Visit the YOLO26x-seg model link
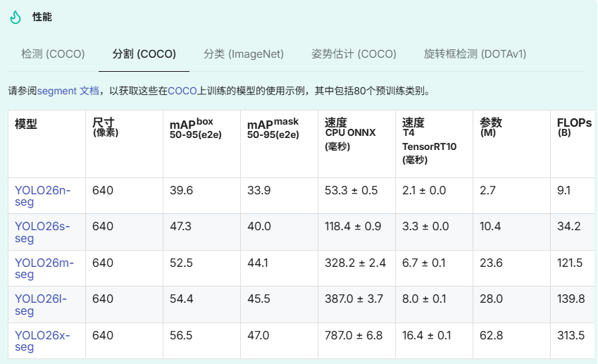 [42, 341]
